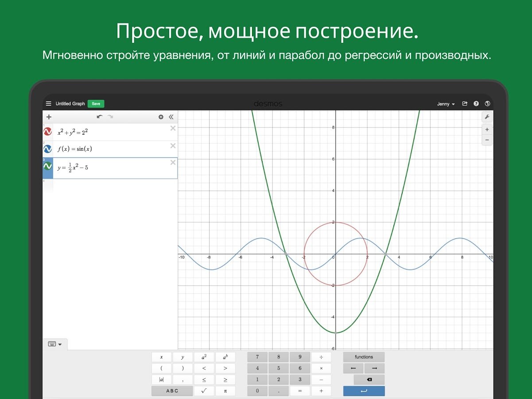The height and width of the screenshot is (399, 532).
Task: Click the Untitled Graph title
Action: tap(70, 103)
